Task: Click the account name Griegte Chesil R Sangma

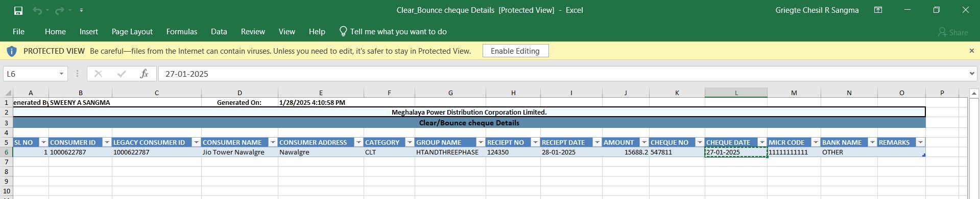Action: coord(817,10)
